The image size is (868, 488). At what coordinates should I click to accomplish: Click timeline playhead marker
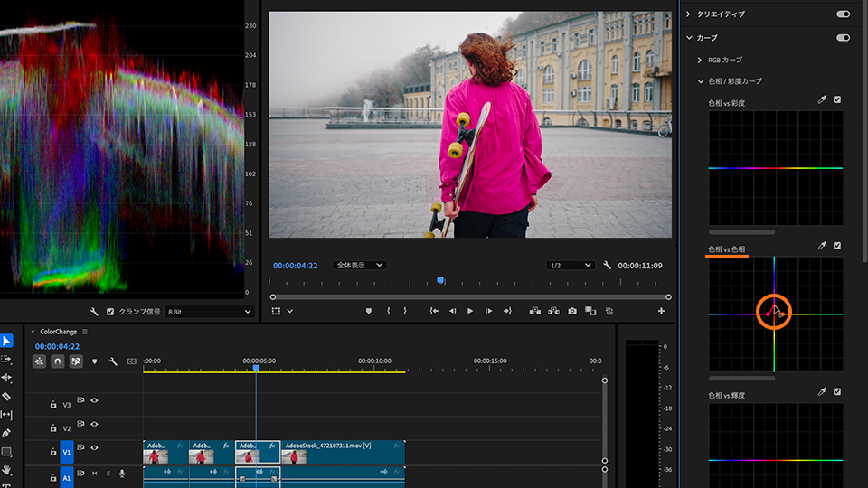[x=256, y=368]
